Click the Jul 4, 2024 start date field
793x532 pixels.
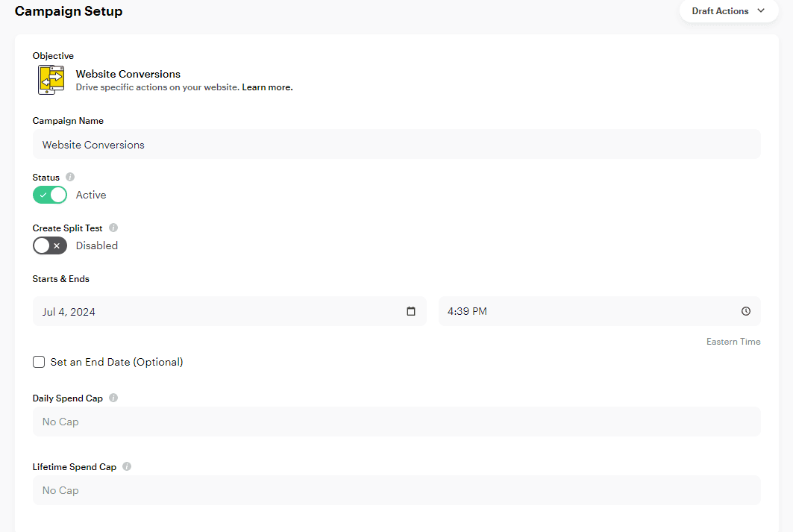point(216,312)
